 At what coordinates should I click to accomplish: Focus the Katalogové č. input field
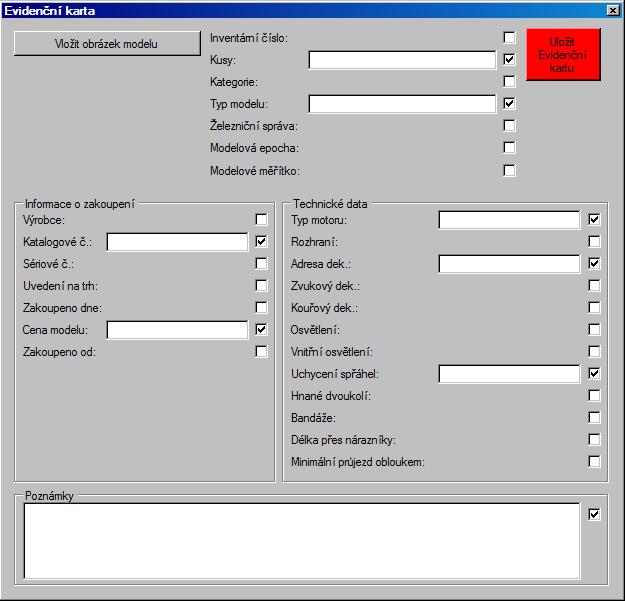[x=177, y=242]
